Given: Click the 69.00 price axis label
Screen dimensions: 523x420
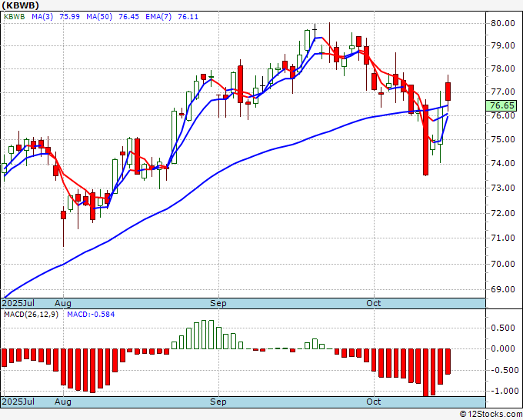Looking at the screenshot, I should coord(503,289).
